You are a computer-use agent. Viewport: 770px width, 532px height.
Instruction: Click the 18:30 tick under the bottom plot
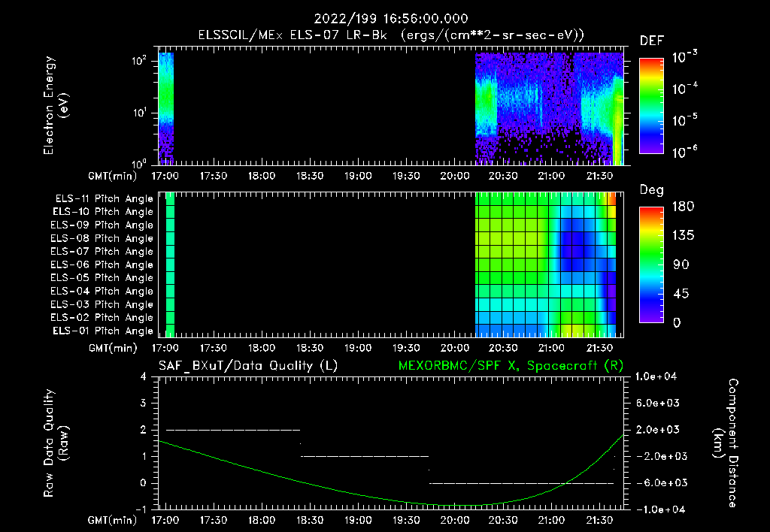[x=309, y=520]
